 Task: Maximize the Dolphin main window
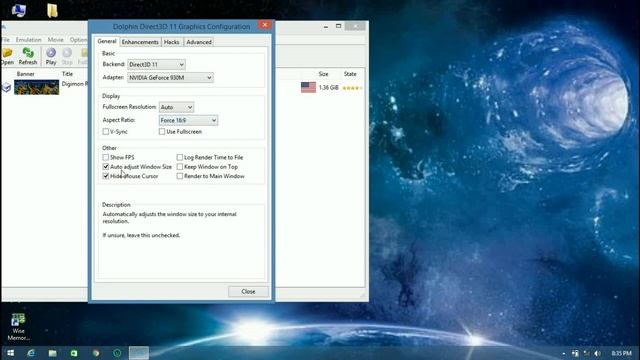[338, 26]
